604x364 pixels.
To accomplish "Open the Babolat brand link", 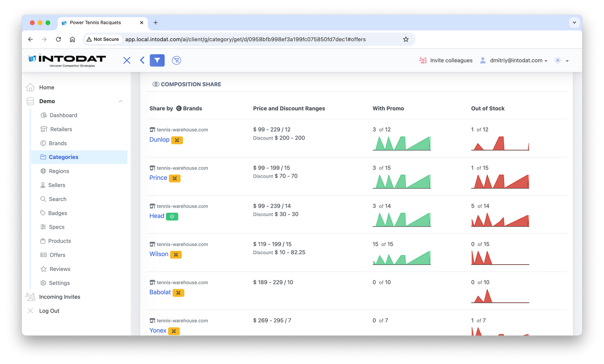I will (x=160, y=292).
